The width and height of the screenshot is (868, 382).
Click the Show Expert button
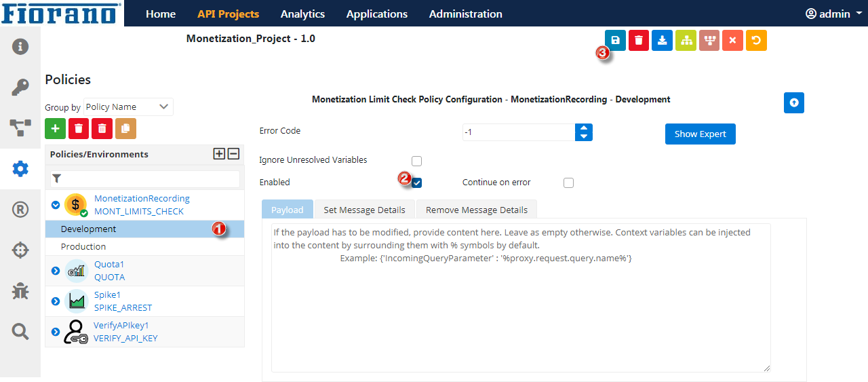point(700,134)
